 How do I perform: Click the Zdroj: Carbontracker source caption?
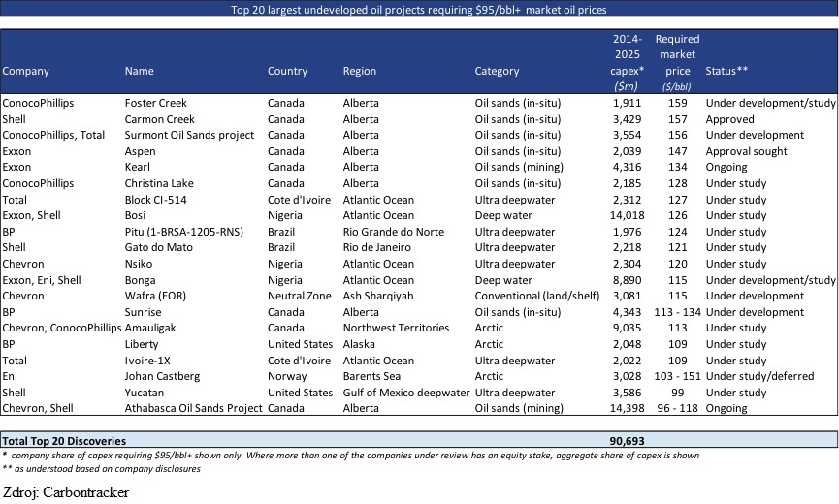(66, 492)
